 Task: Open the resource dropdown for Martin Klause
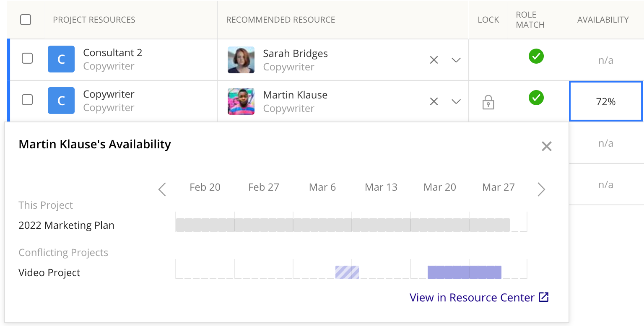point(456,101)
